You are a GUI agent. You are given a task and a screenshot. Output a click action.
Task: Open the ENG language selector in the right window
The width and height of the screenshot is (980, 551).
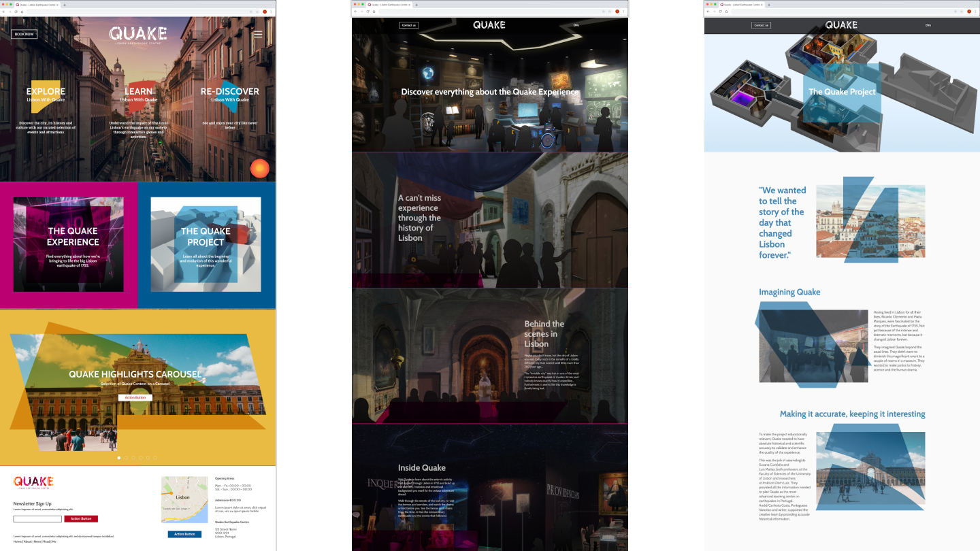(x=928, y=25)
